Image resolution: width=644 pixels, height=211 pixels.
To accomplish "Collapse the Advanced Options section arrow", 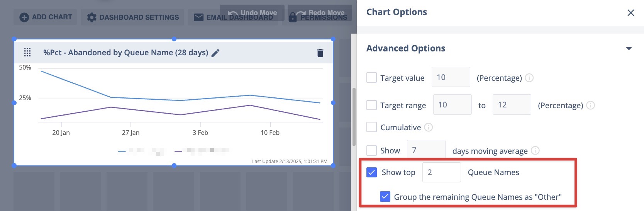I will [x=629, y=48].
